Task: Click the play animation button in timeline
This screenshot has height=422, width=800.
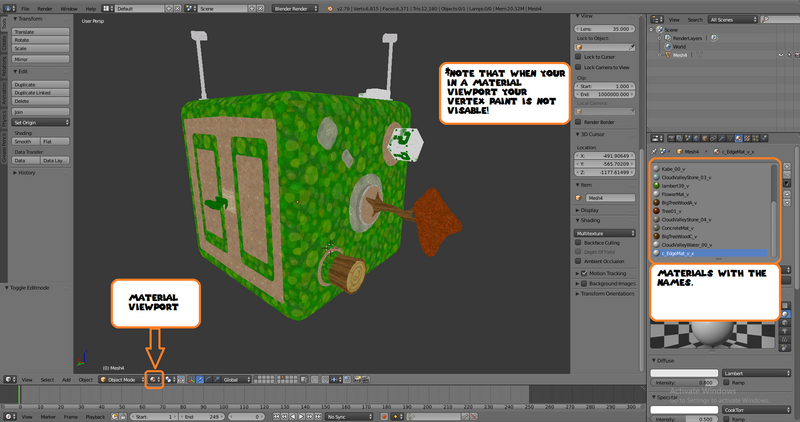Action: [x=301, y=417]
